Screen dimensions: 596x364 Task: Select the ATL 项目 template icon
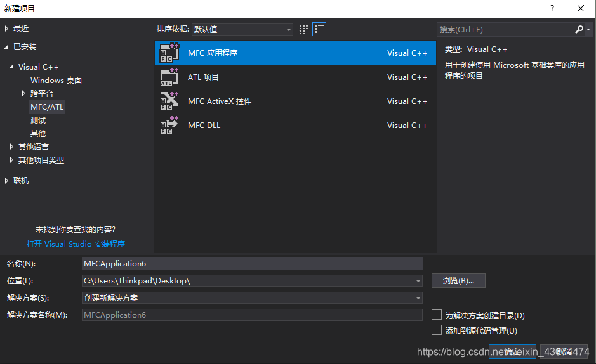(169, 77)
